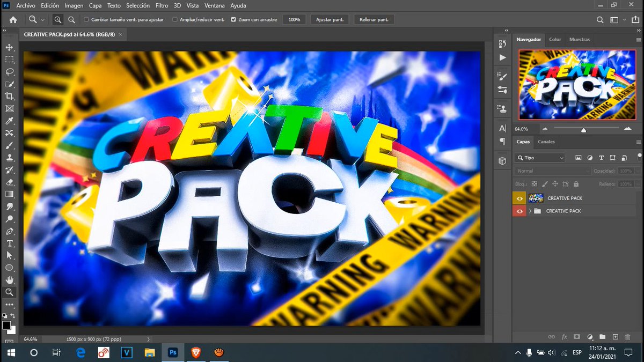Disable Zoom con arrastre
Viewport: 644px width, 362px height.
click(233, 19)
